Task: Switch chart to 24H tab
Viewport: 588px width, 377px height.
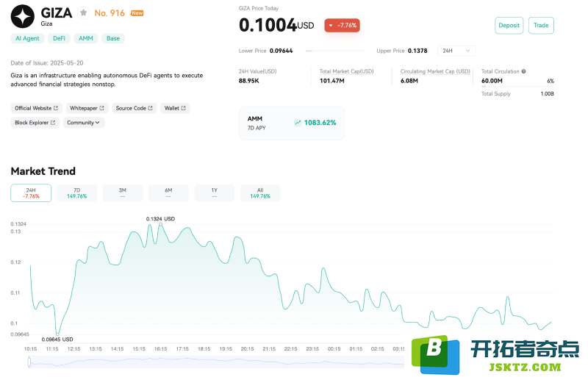Action: [31, 193]
